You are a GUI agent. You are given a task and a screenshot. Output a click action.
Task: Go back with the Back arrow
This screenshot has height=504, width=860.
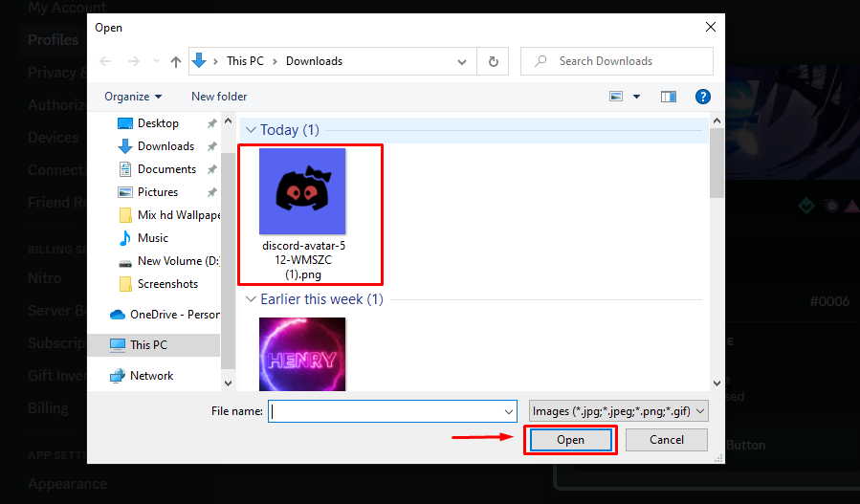tap(105, 61)
